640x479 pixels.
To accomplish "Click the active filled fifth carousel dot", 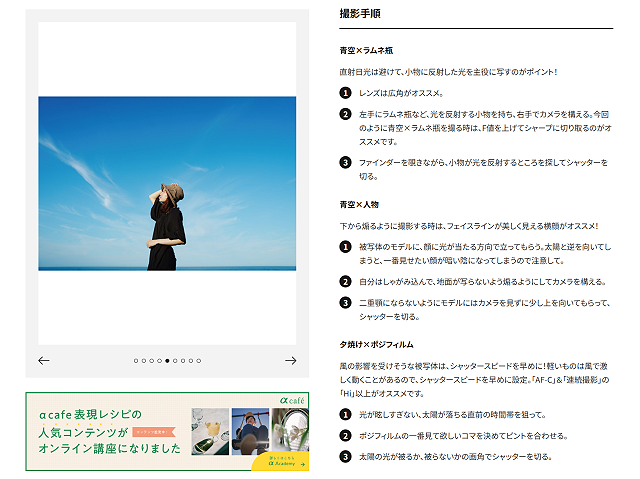I will coord(167,360).
